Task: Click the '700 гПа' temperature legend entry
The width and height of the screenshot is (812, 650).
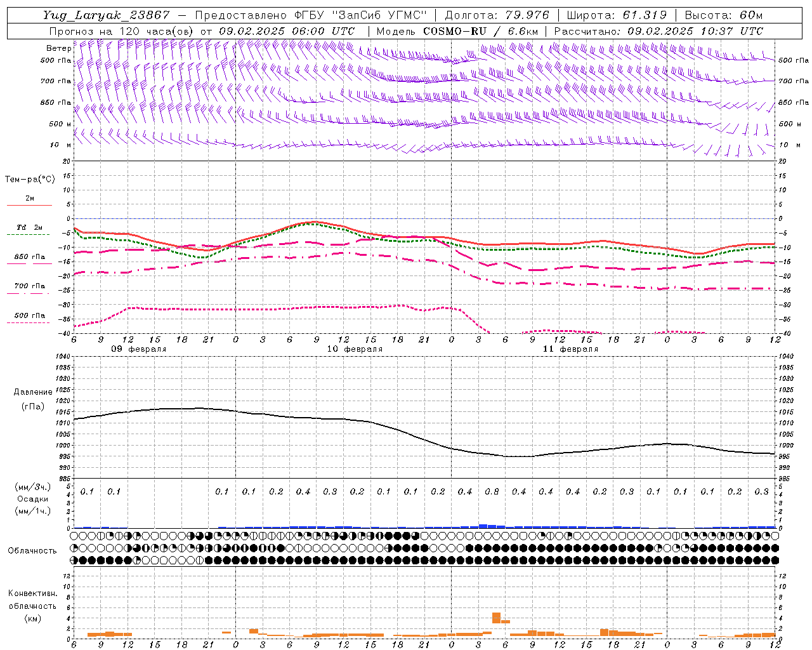Action: (30, 286)
